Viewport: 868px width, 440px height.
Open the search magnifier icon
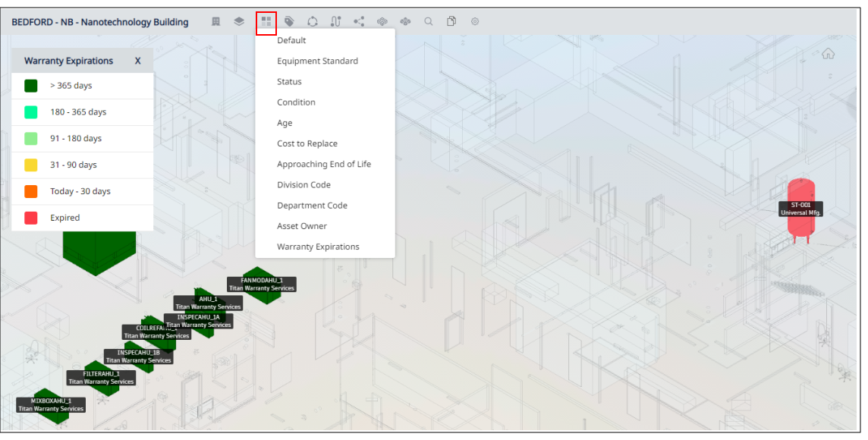(x=429, y=21)
